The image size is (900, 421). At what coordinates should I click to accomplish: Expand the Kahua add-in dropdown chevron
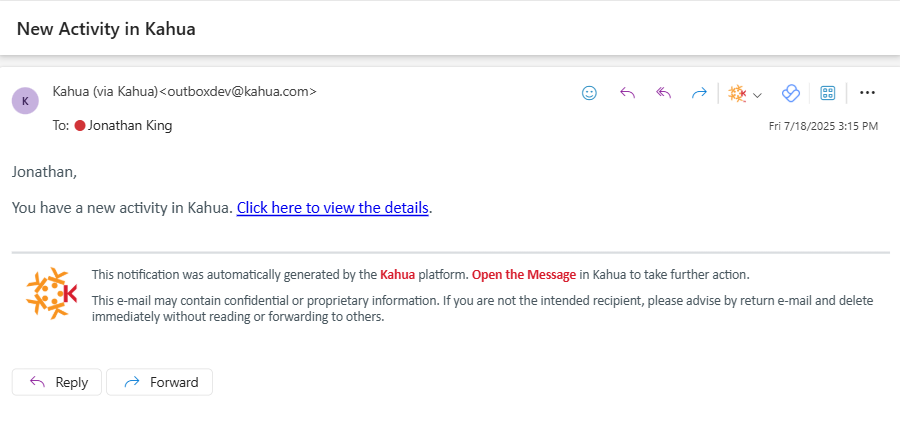[x=757, y=94]
